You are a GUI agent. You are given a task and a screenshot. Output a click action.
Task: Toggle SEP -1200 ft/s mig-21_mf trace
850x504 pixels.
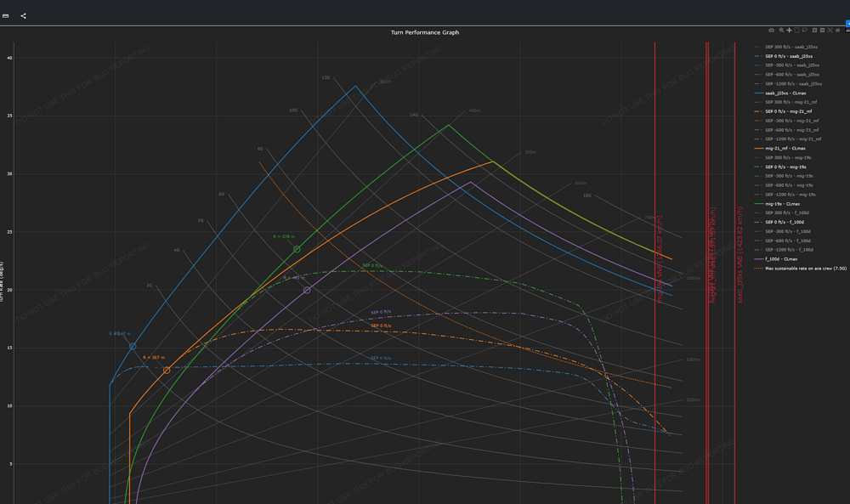pyautogui.click(x=788, y=139)
